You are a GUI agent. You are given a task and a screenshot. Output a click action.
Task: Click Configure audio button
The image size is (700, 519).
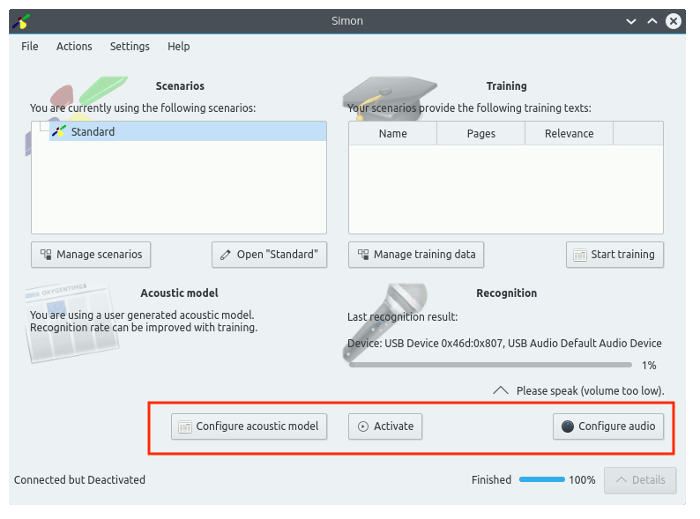click(608, 426)
